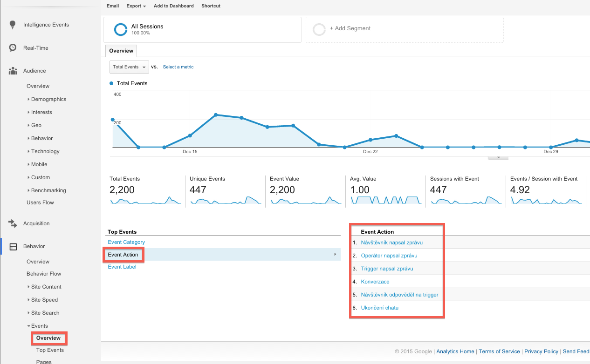
Task: Click the All Sessions donut icon
Action: point(121,30)
